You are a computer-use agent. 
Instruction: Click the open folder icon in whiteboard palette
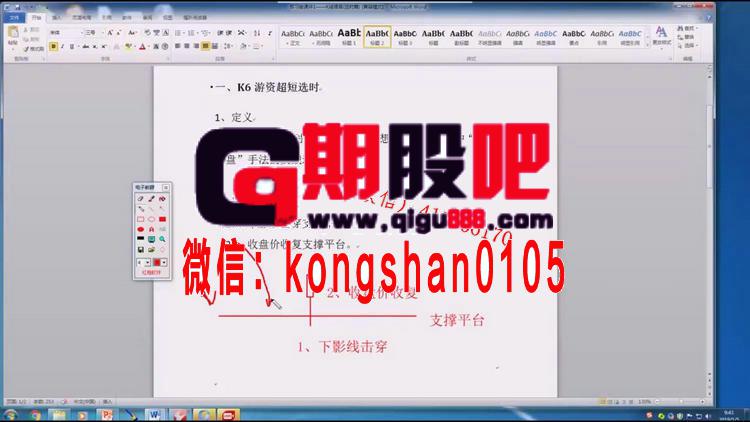coord(151,250)
